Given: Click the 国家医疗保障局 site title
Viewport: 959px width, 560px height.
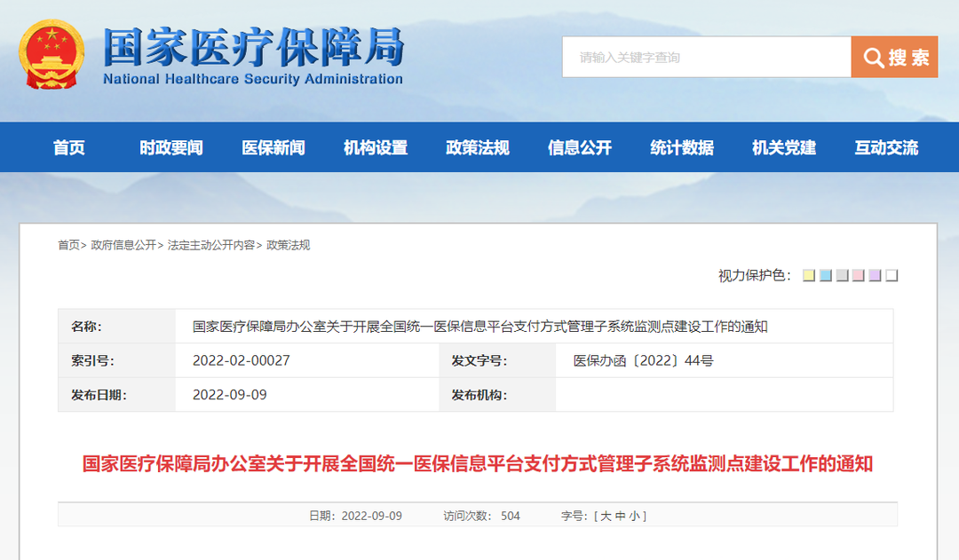Looking at the screenshot, I should tap(253, 47).
